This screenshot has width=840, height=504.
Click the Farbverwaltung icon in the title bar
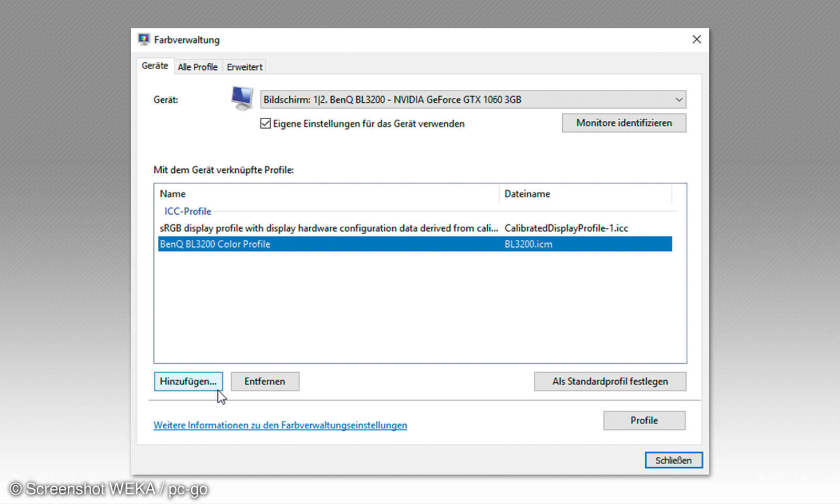click(x=143, y=39)
